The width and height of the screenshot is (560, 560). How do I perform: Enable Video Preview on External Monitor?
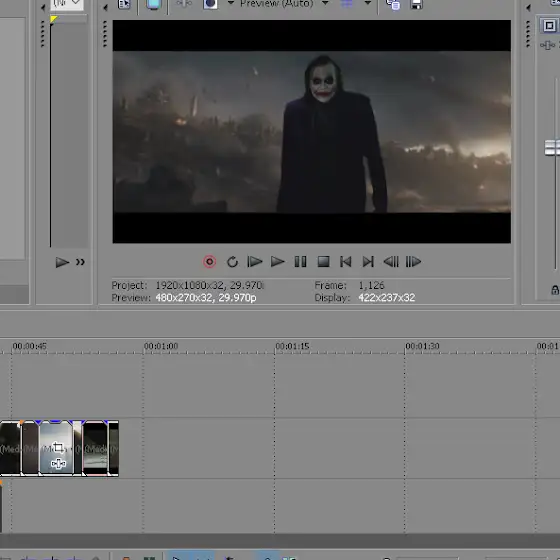pos(154,4)
